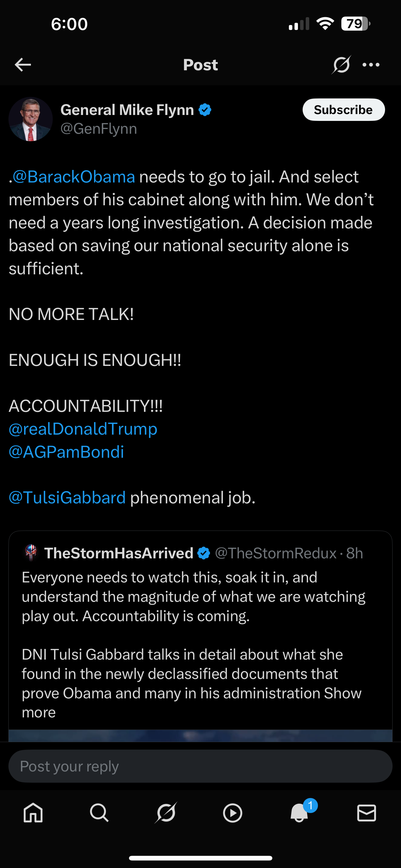Expand quoted post with Show more
Image resolution: width=401 pixels, height=868 pixels.
pos(342,693)
